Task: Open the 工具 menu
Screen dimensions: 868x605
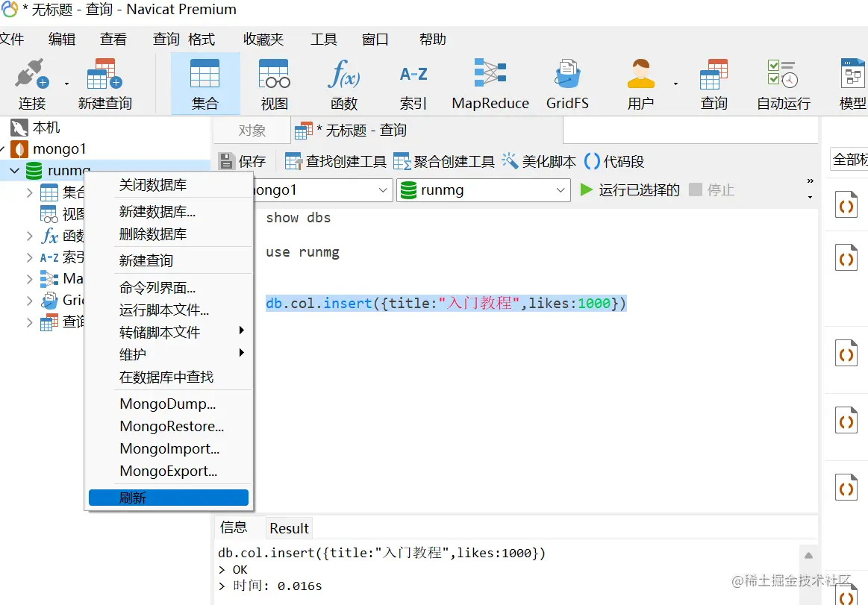Action: pos(324,40)
